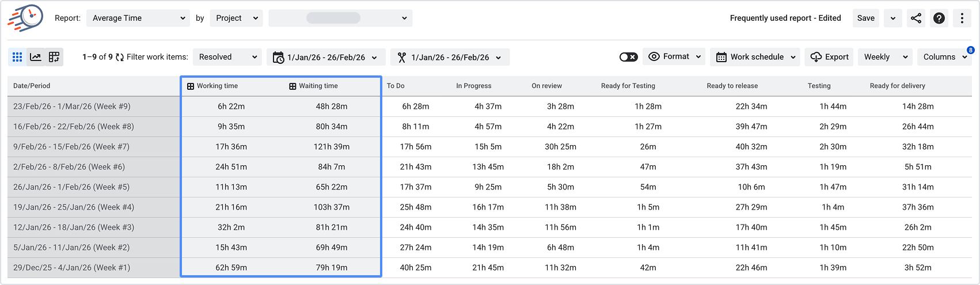Viewport: 980px width, 285px height.
Task: Click the Frequently used report - Edited title
Action: point(785,18)
